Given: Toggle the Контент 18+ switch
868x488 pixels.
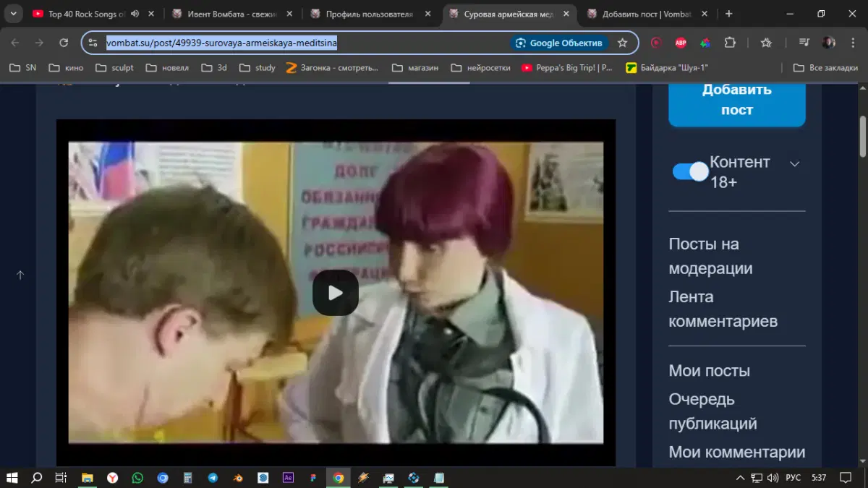Looking at the screenshot, I should click(x=691, y=171).
